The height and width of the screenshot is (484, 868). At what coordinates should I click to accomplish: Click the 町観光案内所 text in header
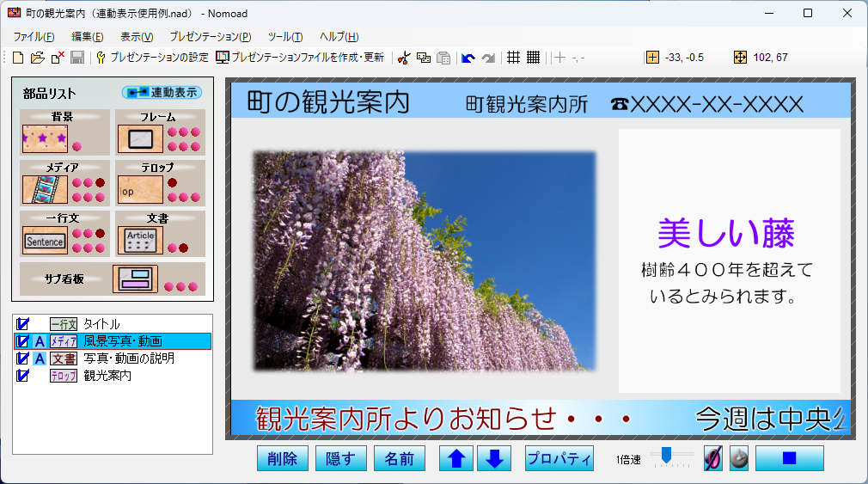(527, 104)
